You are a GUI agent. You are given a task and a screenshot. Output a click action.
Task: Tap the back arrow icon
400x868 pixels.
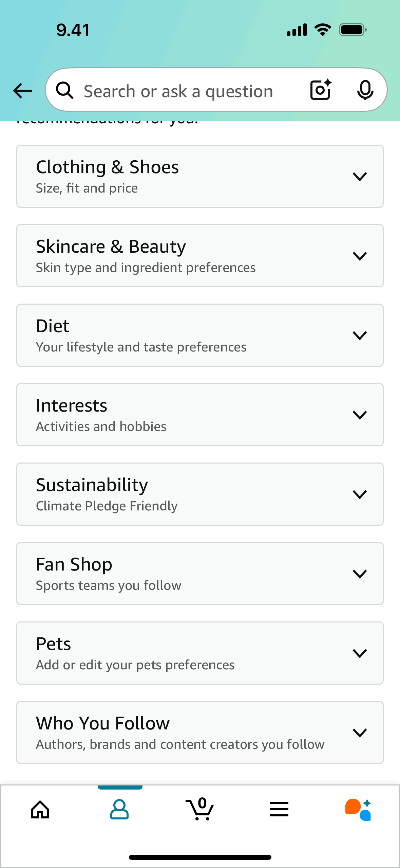click(x=22, y=91)
